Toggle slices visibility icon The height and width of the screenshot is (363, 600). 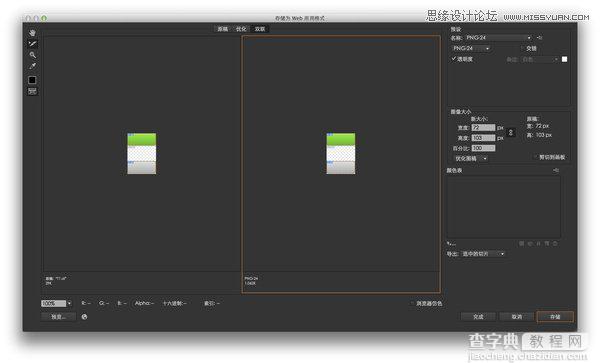[33, 91]
